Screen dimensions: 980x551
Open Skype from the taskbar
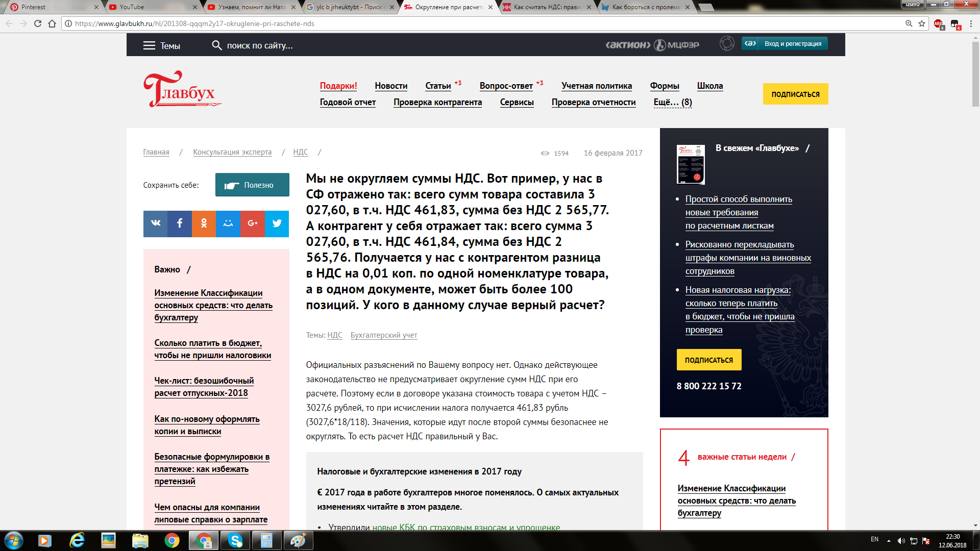235,540
